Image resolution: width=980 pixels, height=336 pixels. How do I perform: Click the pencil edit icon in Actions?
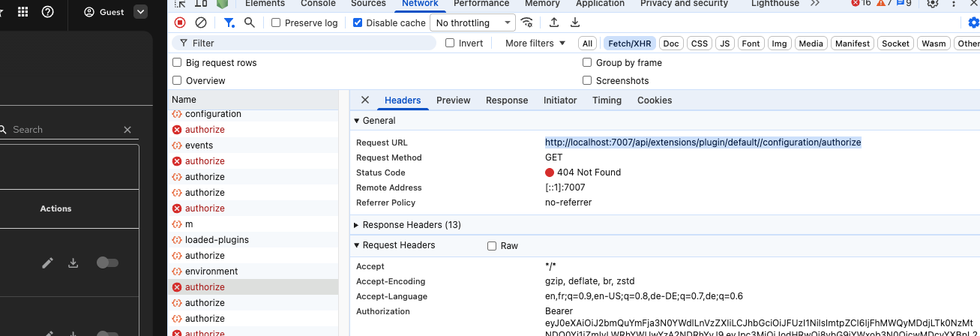click(x=48, y=262)
